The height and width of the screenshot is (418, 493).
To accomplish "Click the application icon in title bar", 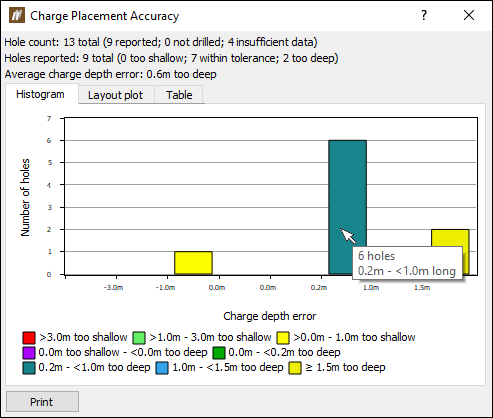I will (x=17, y=15).
